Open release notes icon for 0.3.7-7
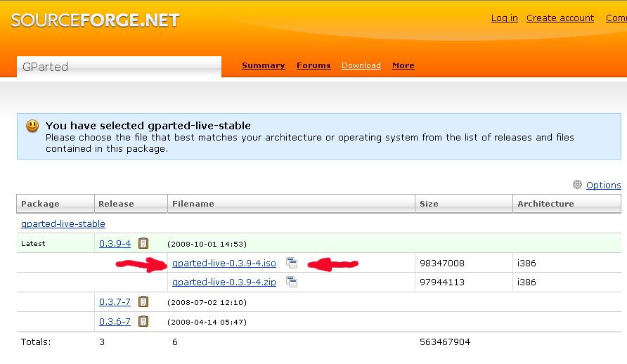This screenshot has width=627, height=364. 143,301
